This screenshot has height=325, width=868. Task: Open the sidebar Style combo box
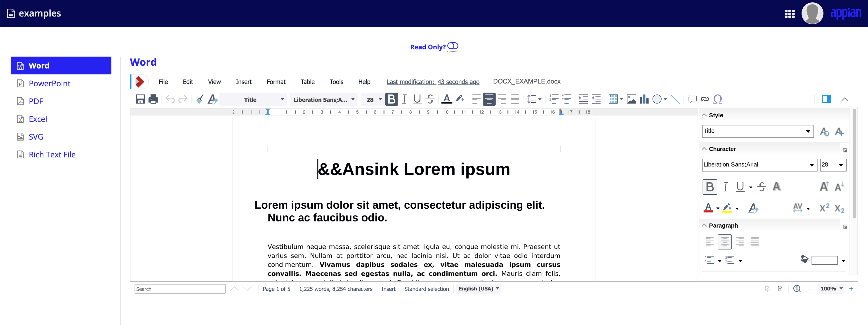(757, 131)
